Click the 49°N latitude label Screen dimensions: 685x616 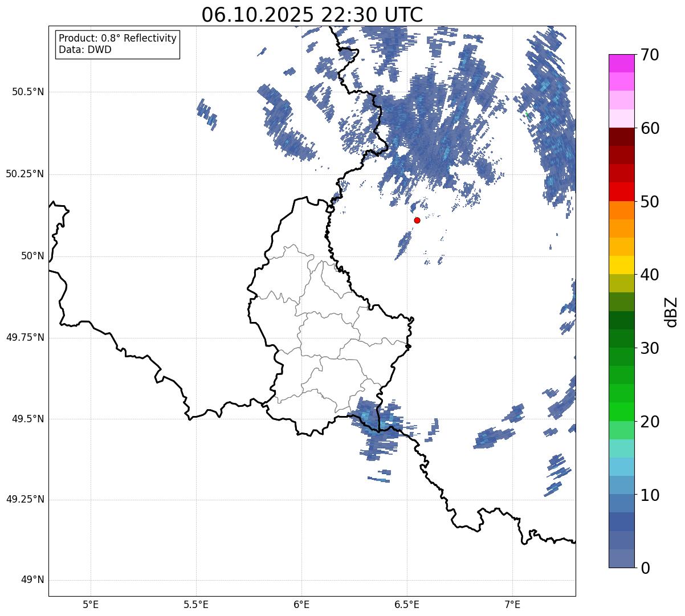(x=32, y=580)
